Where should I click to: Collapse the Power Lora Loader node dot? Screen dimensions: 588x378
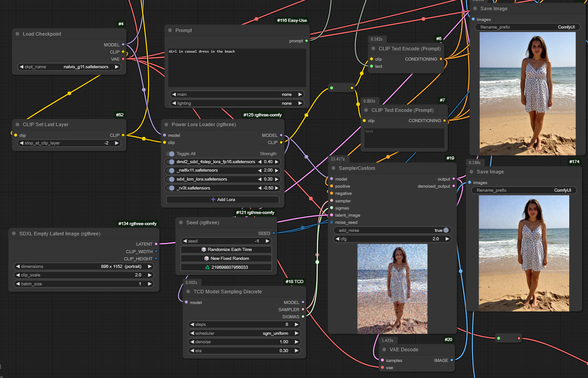[x=167, y=124]
